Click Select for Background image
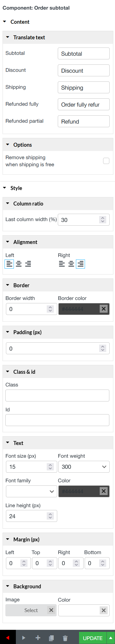 pos(31,610)
